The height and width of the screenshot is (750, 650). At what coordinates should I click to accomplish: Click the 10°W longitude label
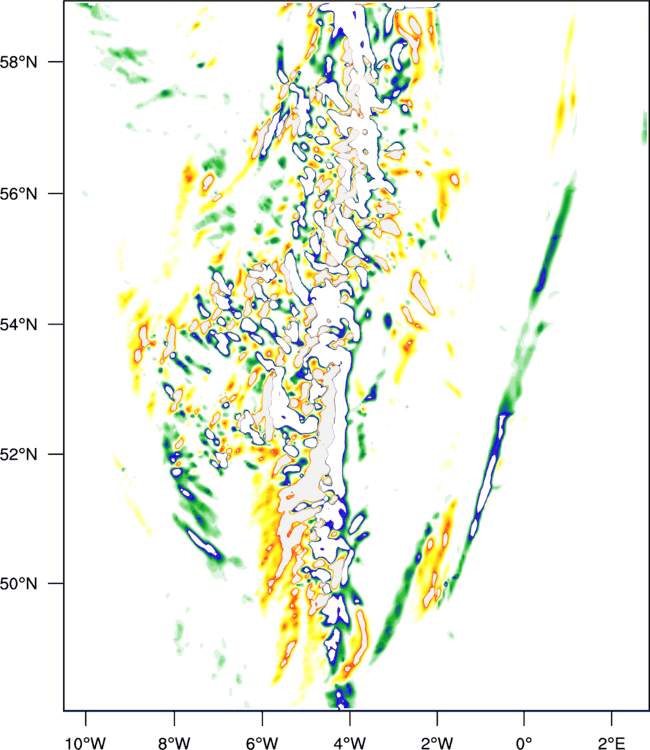tap(86, 743)
